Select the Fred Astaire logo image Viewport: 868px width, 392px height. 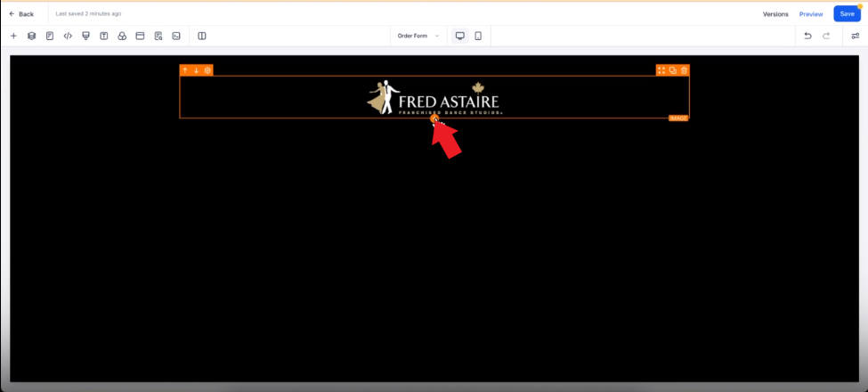[434, 98]
